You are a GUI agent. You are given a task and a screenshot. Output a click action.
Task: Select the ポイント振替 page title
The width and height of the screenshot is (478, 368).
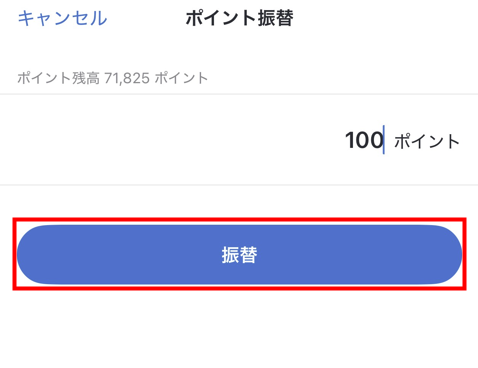(239, 18)
